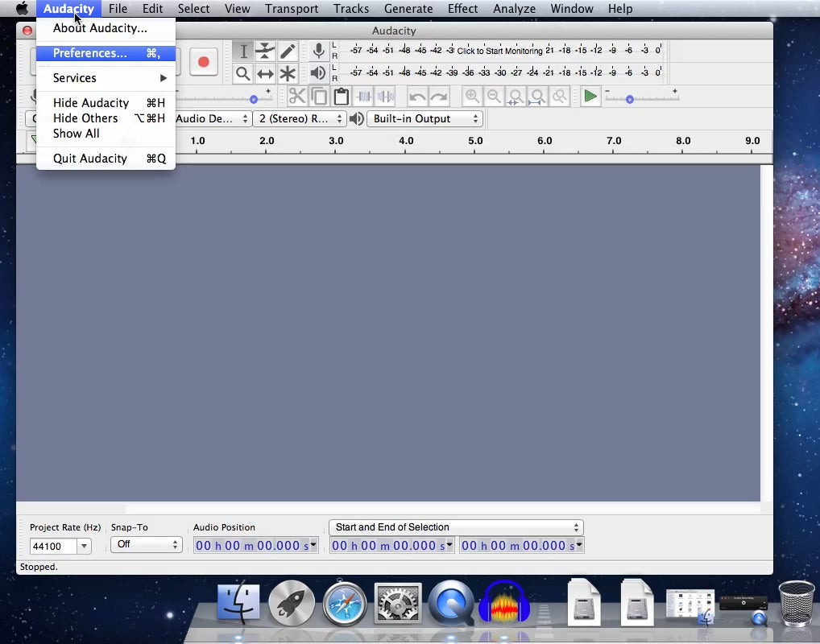The width and height of the screenshot is (820, 644).
Task: Open the Snap-To dropdown
Action: tap(146, 545)
